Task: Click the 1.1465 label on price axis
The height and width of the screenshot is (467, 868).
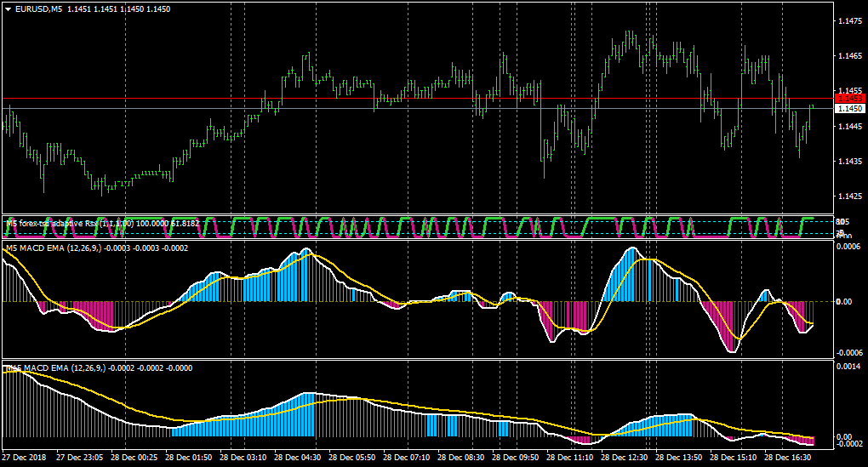Action: [x=850, y=56]
